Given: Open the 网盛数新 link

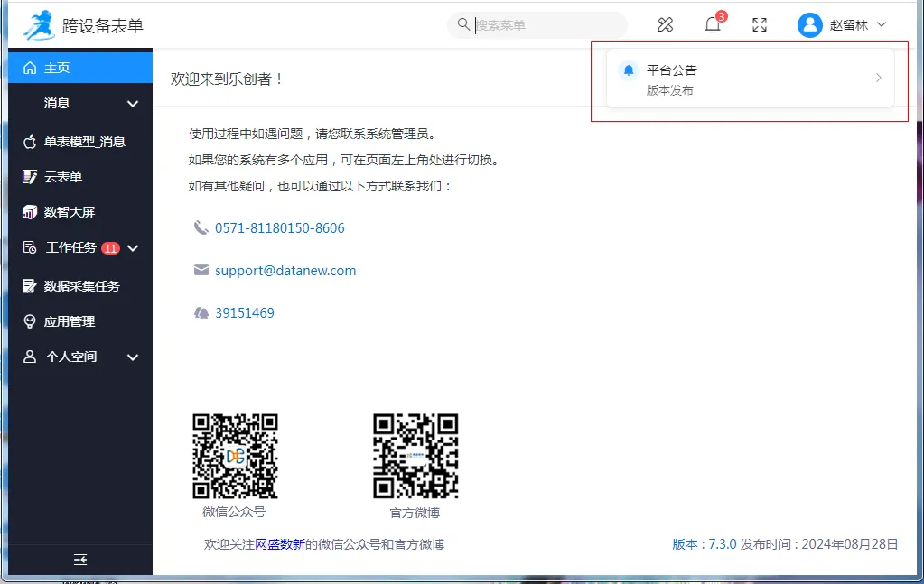Looking at the screenshot, I should [280, 544].
